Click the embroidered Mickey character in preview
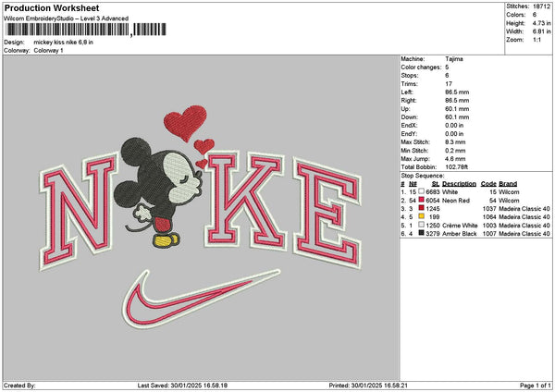555x392 pixels. pos(157,193)
